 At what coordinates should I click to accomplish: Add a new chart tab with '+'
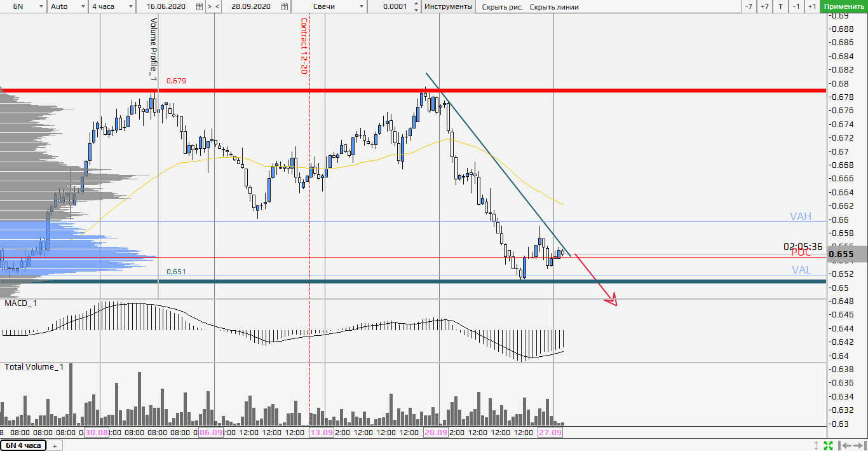click(x=54, y=446)
